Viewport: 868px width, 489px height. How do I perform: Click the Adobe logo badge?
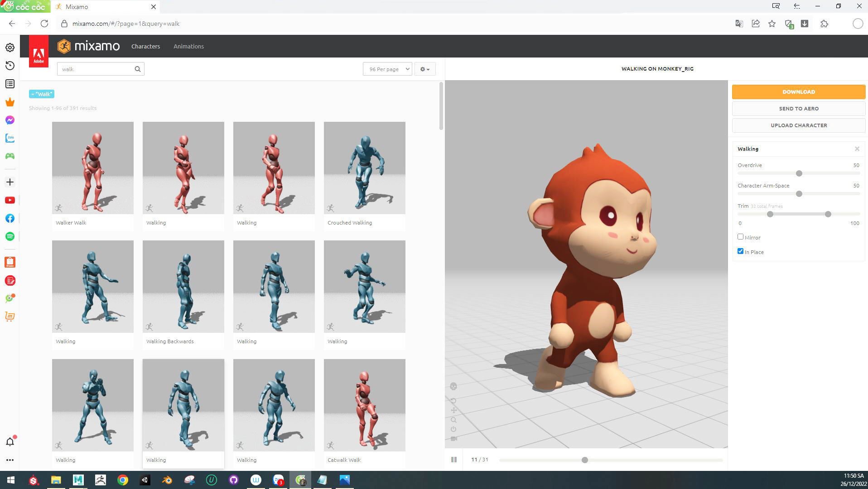coord(39,52)
